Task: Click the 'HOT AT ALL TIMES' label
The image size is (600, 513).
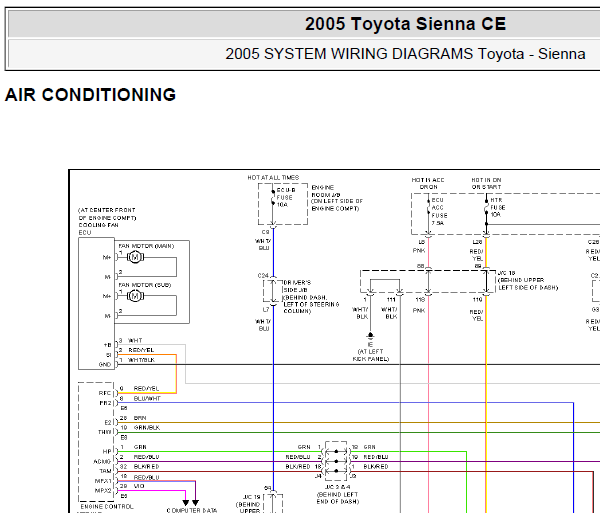Action: tap(273, 178)
